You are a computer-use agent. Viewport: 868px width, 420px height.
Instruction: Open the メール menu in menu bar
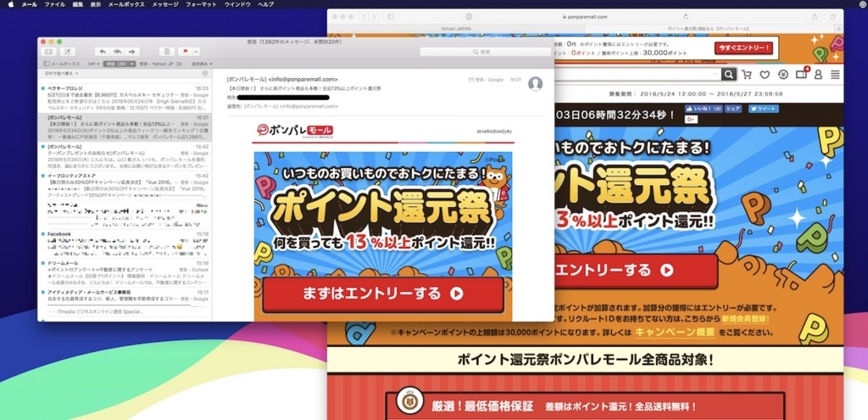click(x=30, y=4)
